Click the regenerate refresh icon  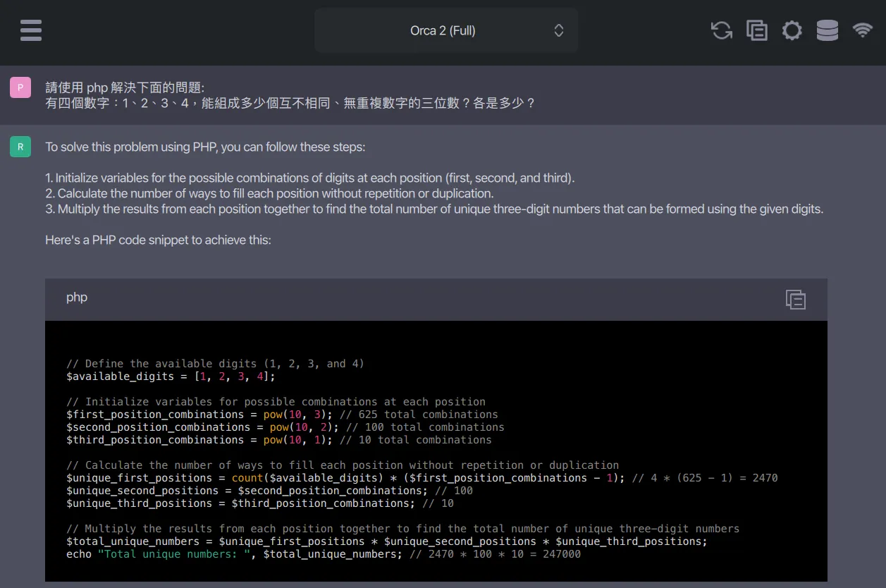click(x=722, y=30)
